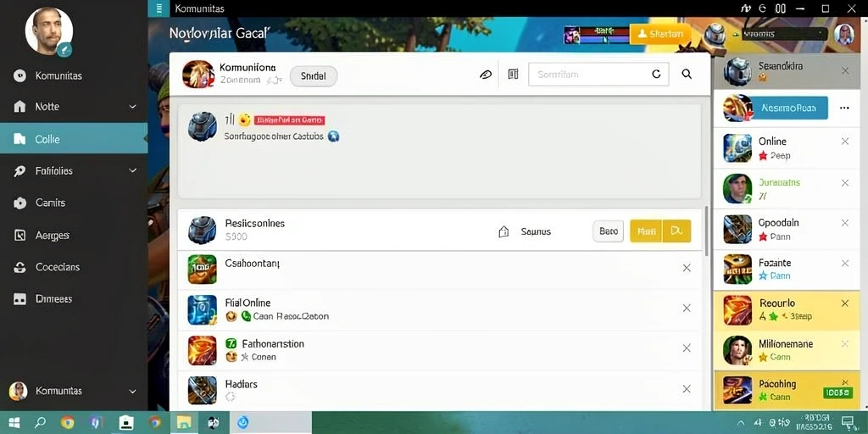
Task: Click the yellow Mati button
Action: click(646, 231)
